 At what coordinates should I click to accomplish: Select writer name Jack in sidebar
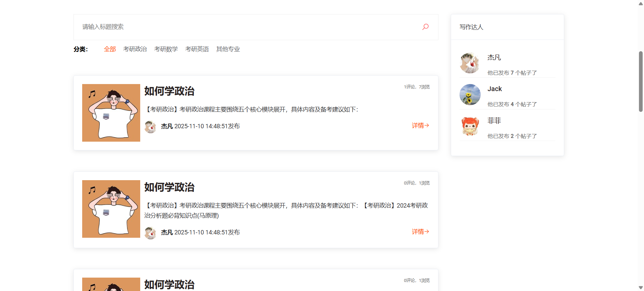pyautogui.click(x=495, y=89)
